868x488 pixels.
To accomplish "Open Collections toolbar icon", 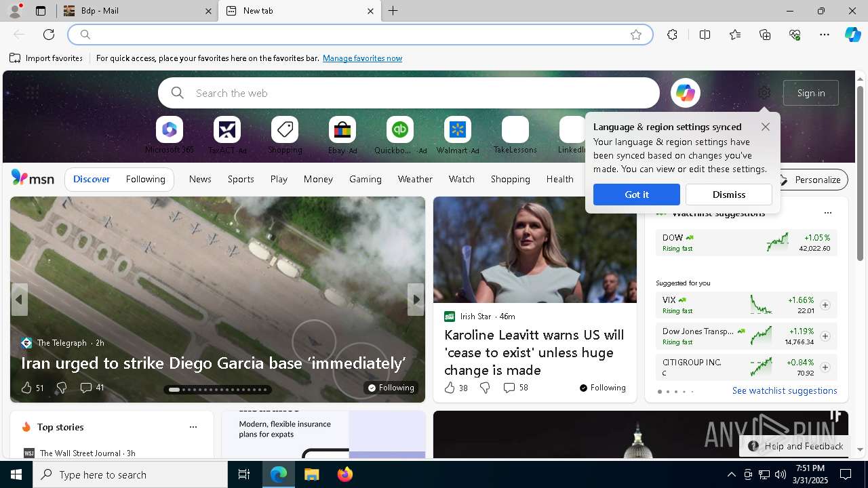I will 765,35.
